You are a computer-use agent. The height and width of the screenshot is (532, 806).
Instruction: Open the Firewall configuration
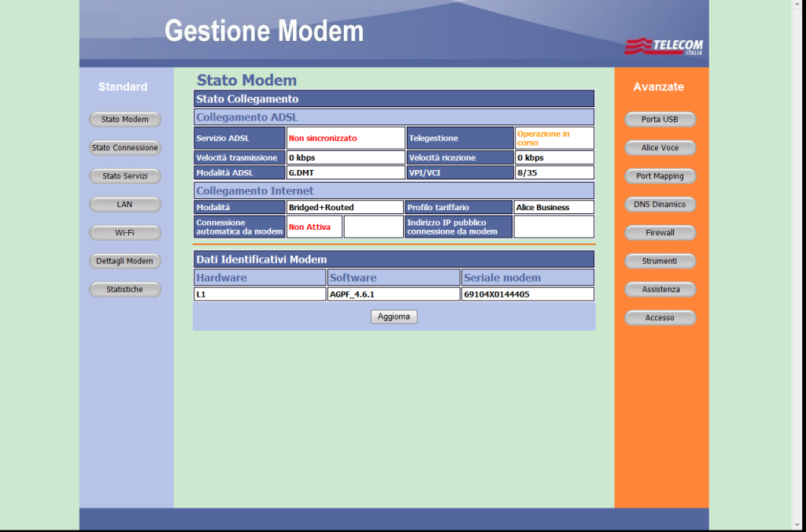pos(660,233)
